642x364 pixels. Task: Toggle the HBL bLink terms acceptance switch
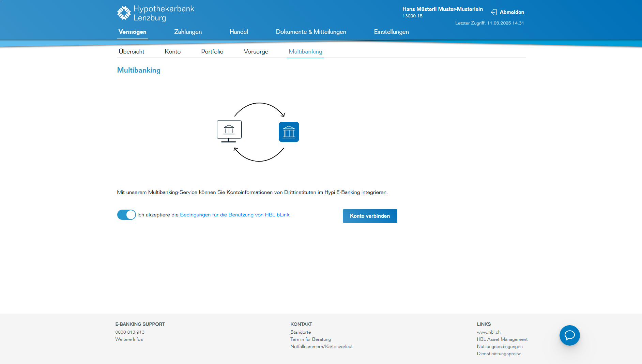tap(126, 215)
